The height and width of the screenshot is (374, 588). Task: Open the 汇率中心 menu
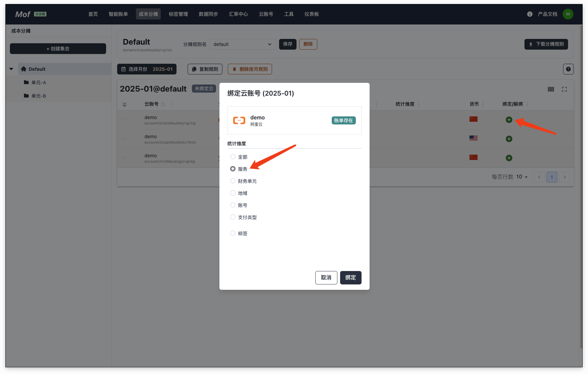click(x=238, y=14)
